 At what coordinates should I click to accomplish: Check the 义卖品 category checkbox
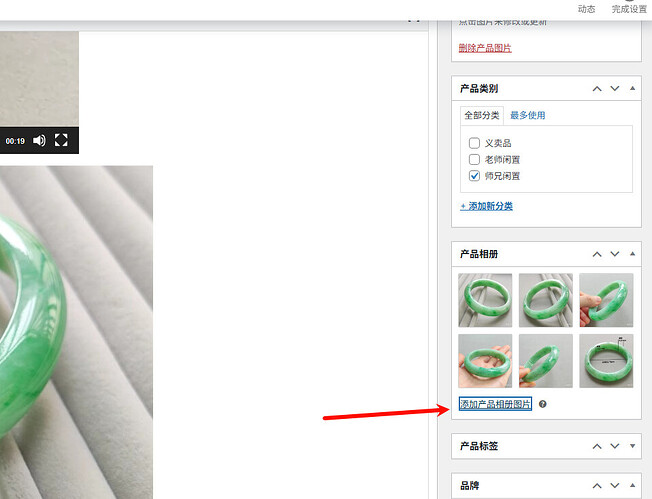474,143
